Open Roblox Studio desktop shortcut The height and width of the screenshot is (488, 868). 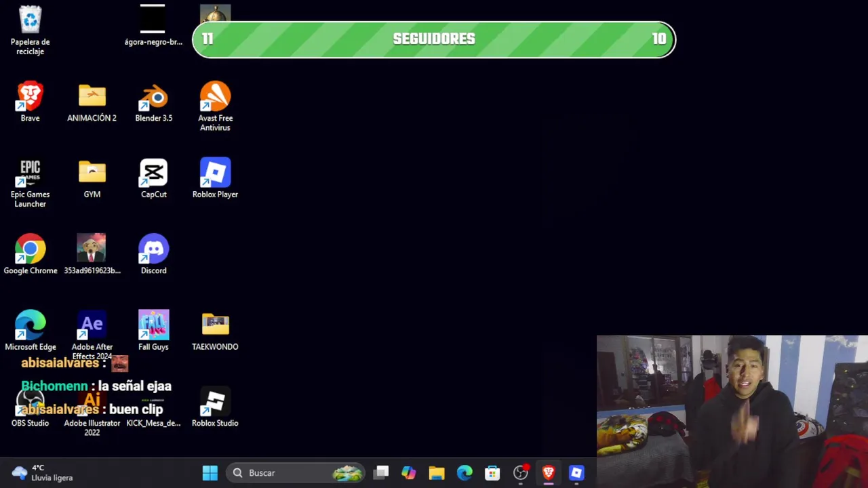215,407
